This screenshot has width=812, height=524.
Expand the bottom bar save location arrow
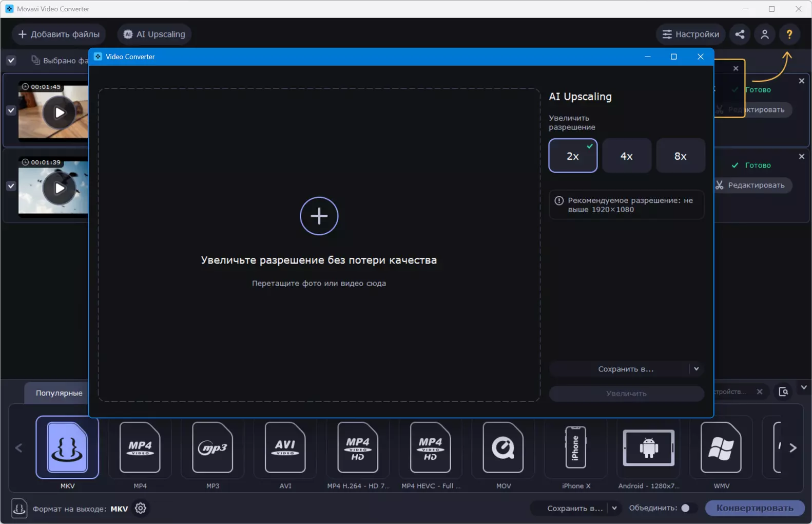pos(614,509)
